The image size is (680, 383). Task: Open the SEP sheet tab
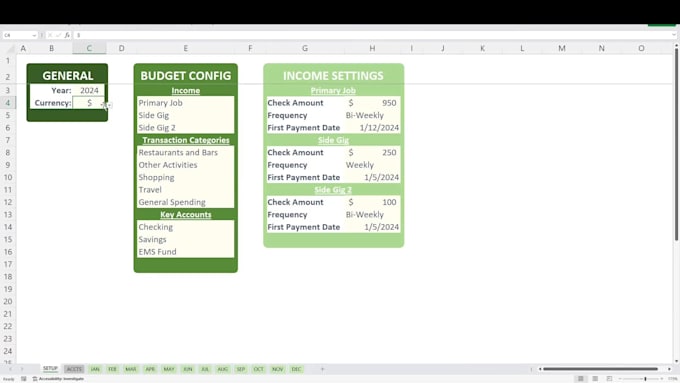click(x=241, y=369)
